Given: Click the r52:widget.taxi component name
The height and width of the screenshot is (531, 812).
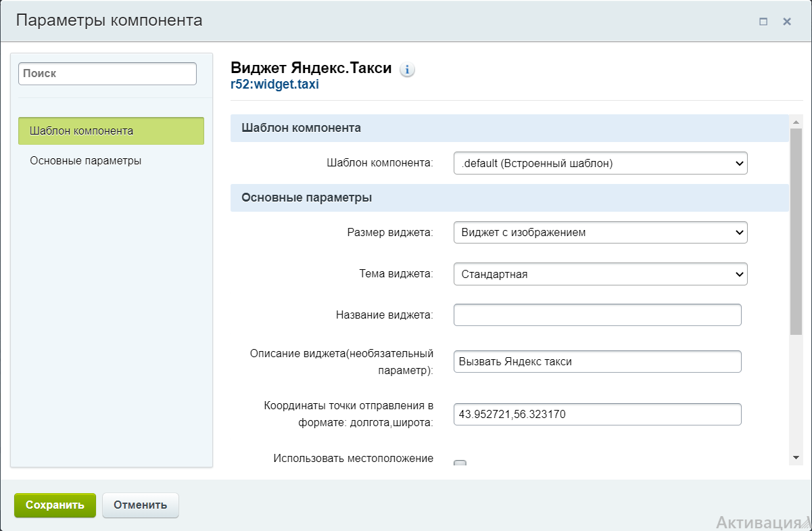Looking at the screenshot, I should [x=274, y=85].
